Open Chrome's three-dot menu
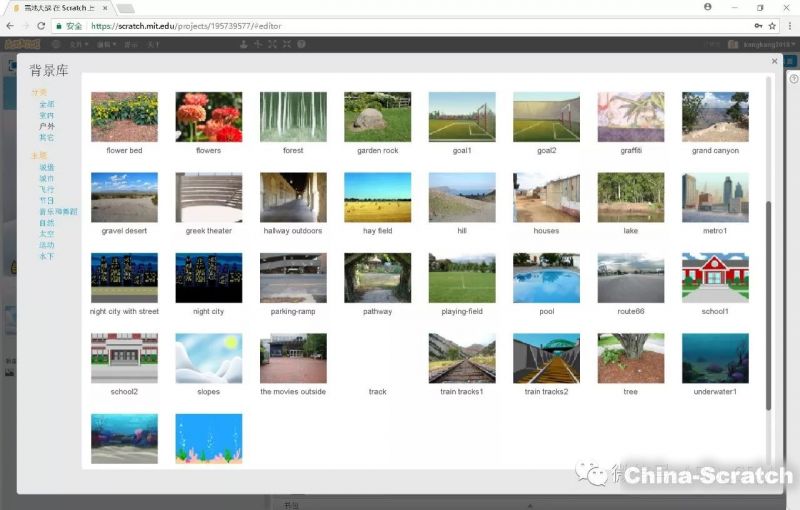The height and width of the screenshot is (510, 800). click(x=788, y=26)
